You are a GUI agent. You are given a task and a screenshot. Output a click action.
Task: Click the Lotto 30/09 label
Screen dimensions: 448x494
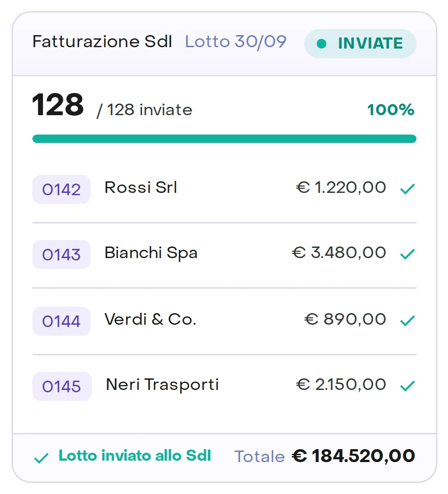click(235, 42)
